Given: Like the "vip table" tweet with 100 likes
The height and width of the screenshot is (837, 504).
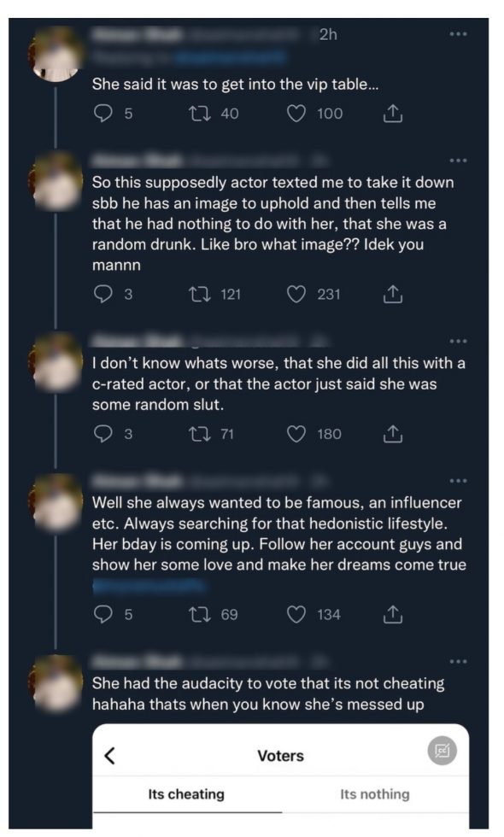Looking at the screenshot, I should point(296,113).
